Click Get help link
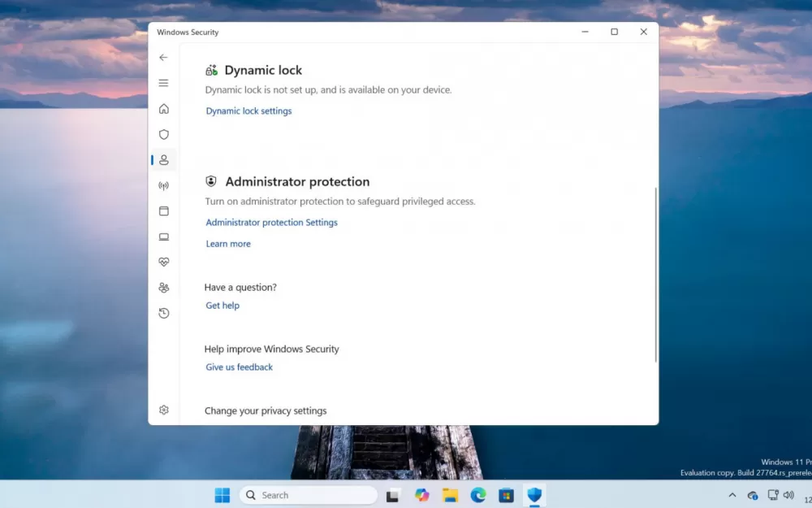 coord(222,306)
